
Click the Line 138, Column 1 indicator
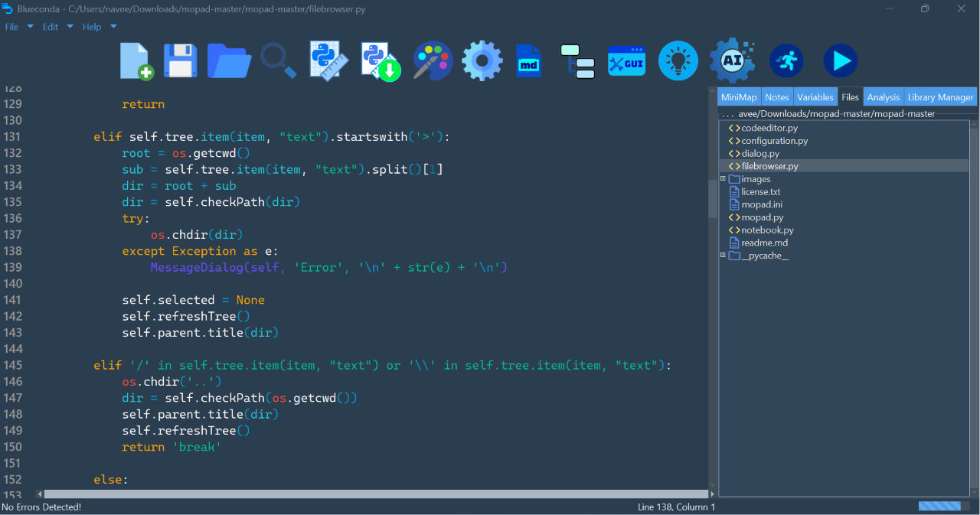coord(676,507)
